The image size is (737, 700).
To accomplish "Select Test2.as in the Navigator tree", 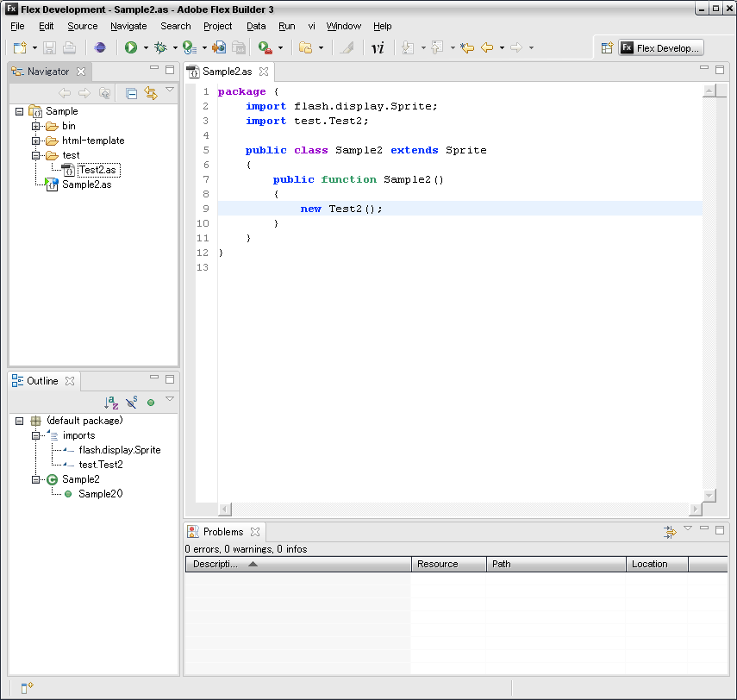I will [x=97, y=170].
